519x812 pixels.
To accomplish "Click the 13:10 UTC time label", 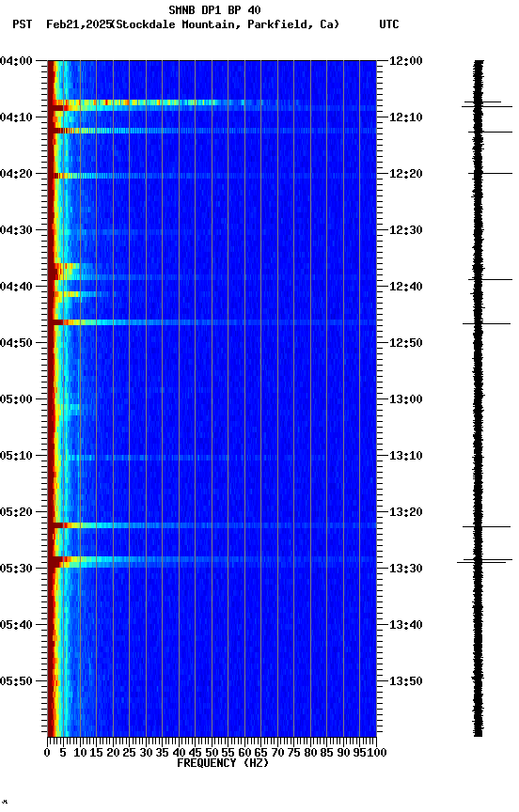I will pyautogui.click(x=406, y=456).
